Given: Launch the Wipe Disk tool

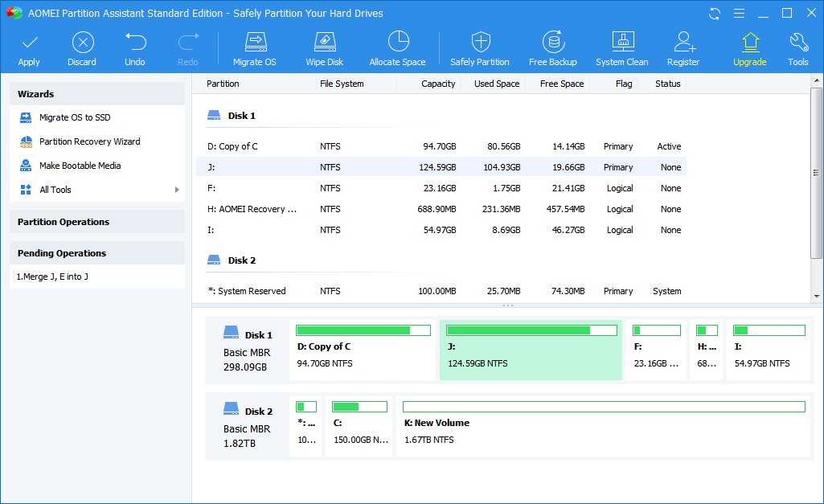Looking at the screenshot, I should tap(325, 51).
